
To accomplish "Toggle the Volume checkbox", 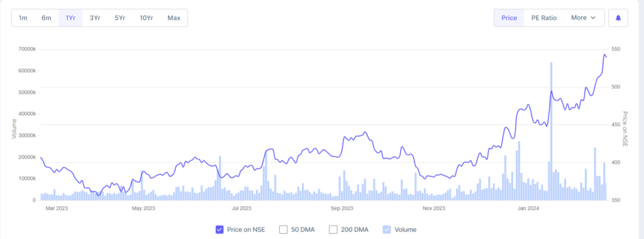I will click(387, 230).
